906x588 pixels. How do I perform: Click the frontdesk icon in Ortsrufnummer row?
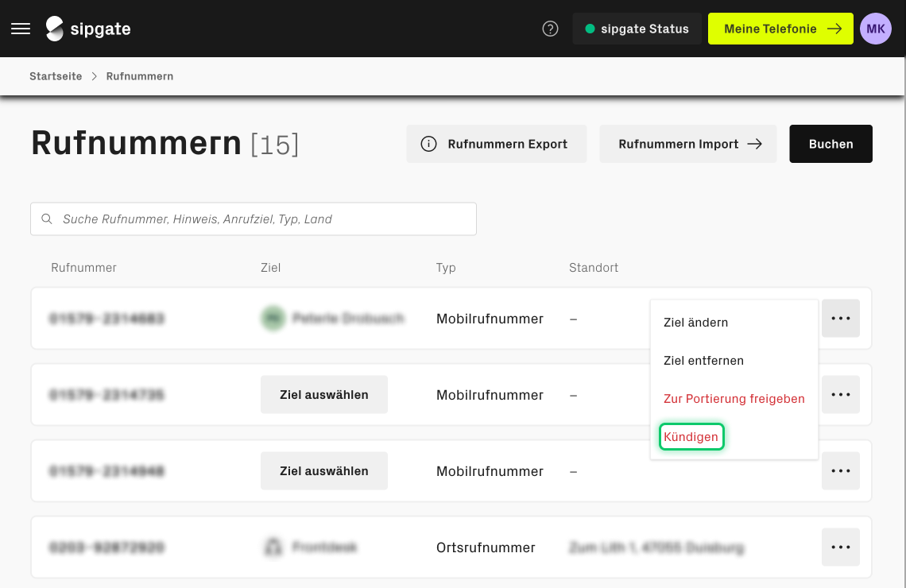pos(273,547)
